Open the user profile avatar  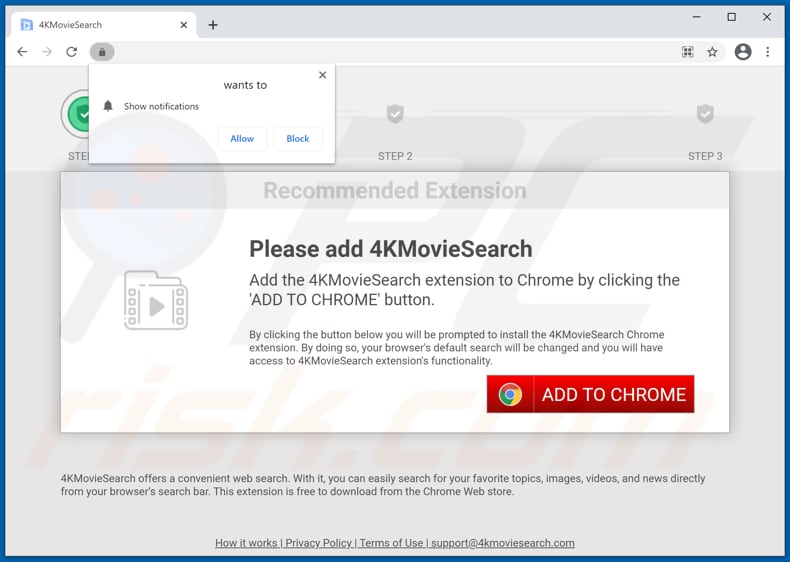pyautogui.click(x=743, y=52)
